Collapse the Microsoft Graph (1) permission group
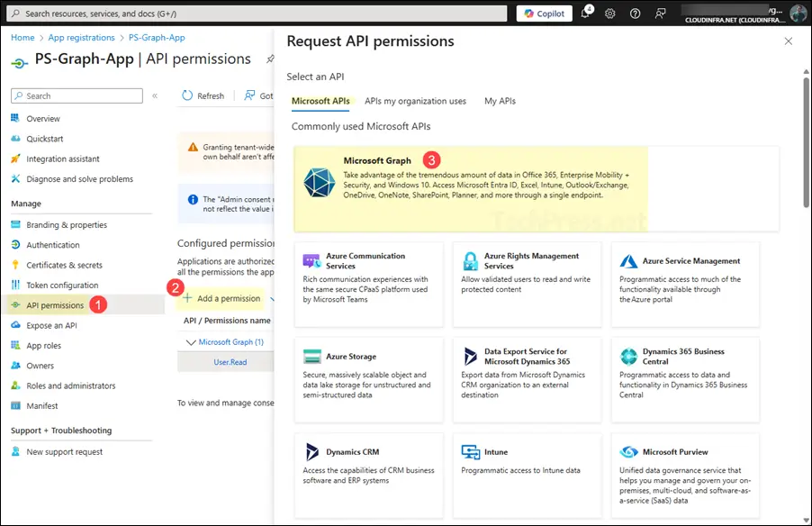The image size is (812, 526). point(190,342)
